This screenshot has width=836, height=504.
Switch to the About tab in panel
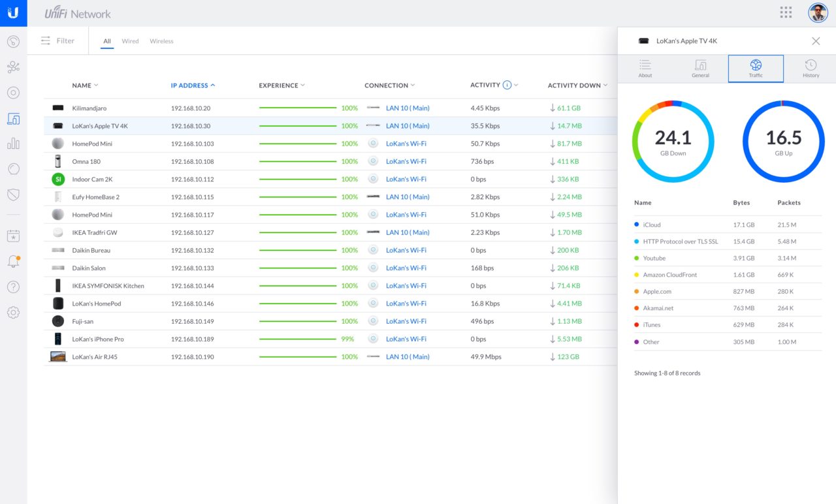click(645, 69)
